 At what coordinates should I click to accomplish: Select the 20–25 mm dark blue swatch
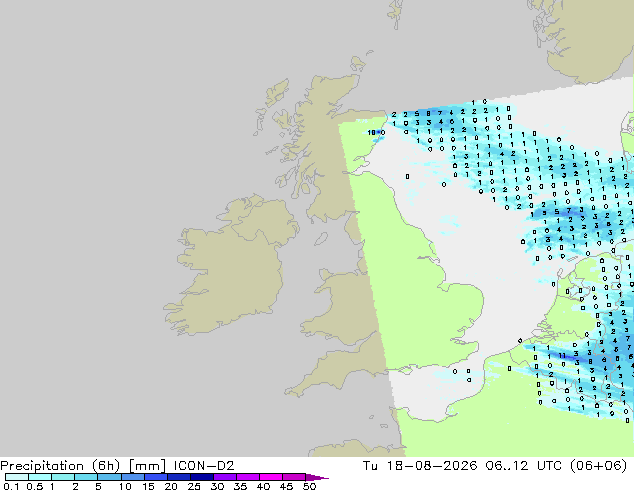(x=178, y=477)
